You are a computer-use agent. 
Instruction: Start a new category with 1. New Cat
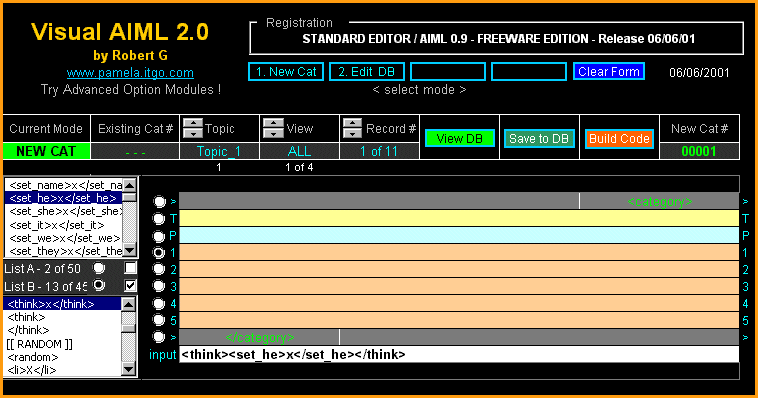click(x=286, y=72)
